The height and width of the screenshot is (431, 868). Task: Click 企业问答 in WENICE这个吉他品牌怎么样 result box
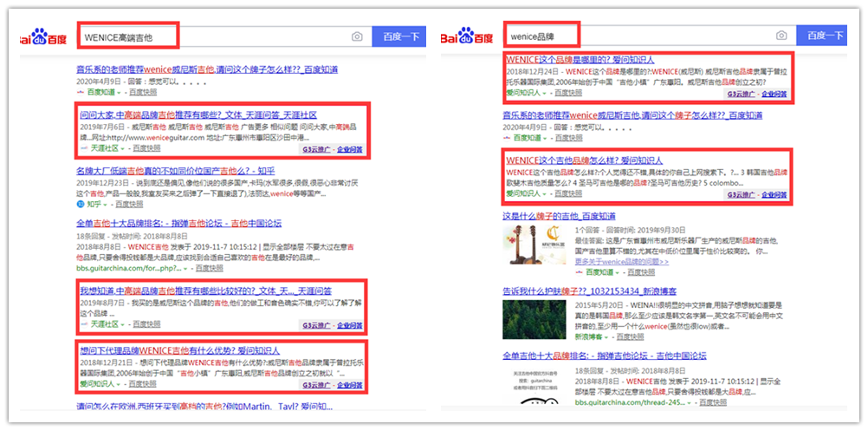774,194
